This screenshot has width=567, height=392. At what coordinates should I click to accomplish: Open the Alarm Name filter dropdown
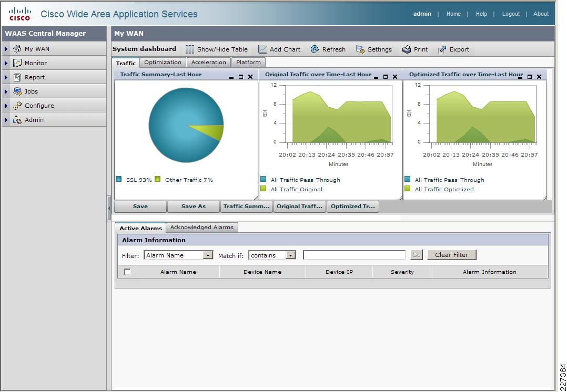tap(208, 255)
